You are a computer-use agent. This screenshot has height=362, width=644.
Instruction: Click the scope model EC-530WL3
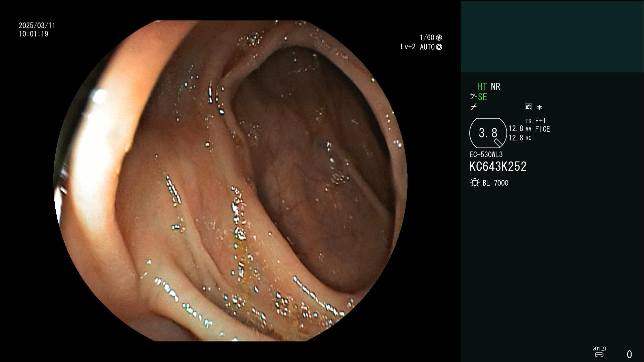pyautogui.click(x=486, y=155)
